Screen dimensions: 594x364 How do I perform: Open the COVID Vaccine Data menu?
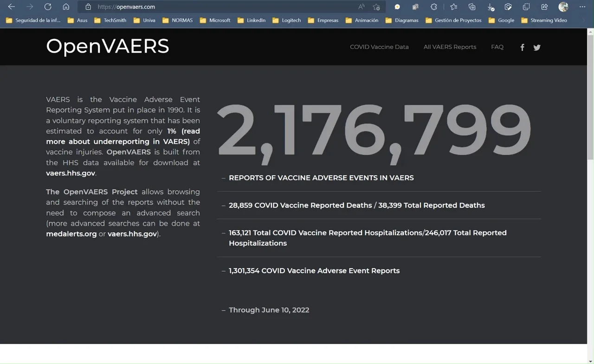[379, 47]
